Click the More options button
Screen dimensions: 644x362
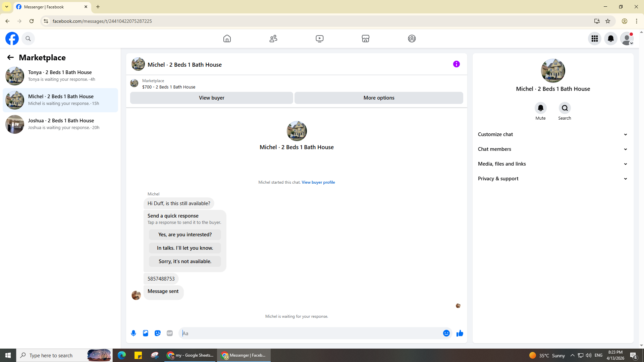click(x=379, y=98)
